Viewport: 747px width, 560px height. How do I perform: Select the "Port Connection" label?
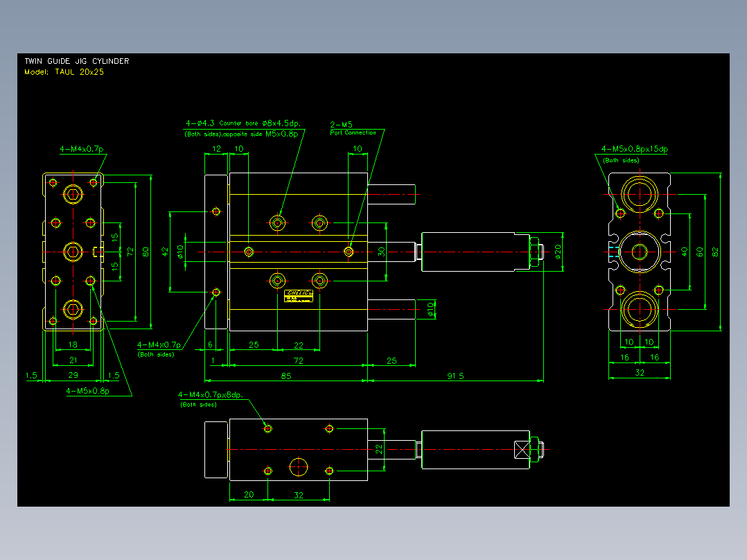point(353,132)
